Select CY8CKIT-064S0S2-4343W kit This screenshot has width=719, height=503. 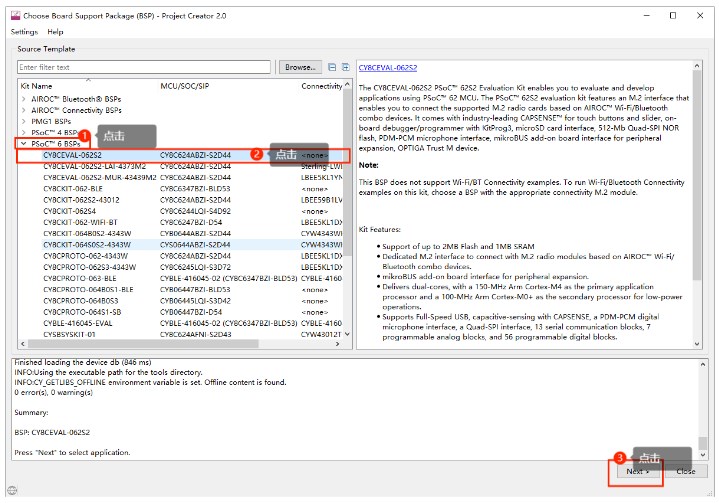87,244
